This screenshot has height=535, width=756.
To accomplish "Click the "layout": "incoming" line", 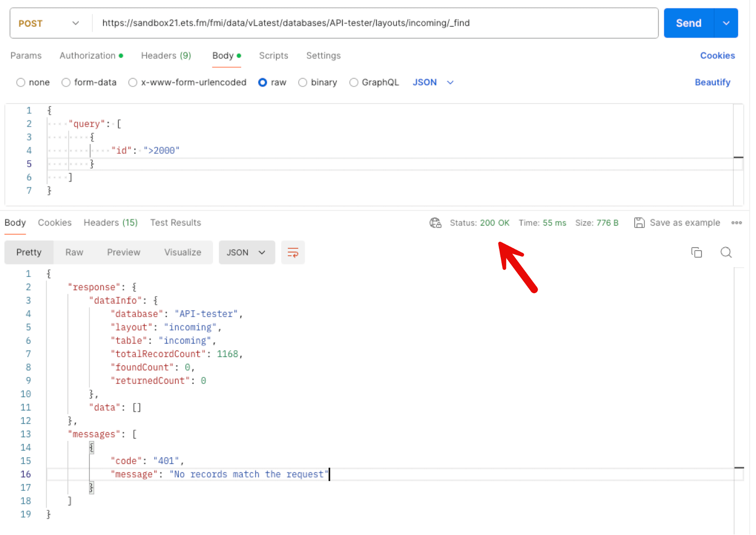I will (x=166, y=327).
